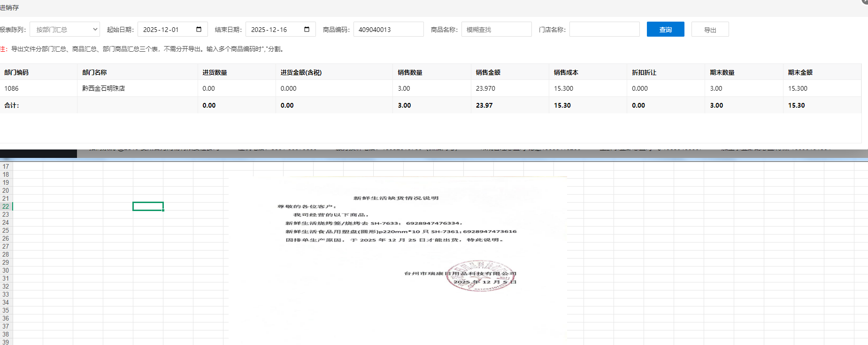The width and height of the screenshot is (868, 345).
Task: Click the 导出 export button
Action: click(710, 30)
